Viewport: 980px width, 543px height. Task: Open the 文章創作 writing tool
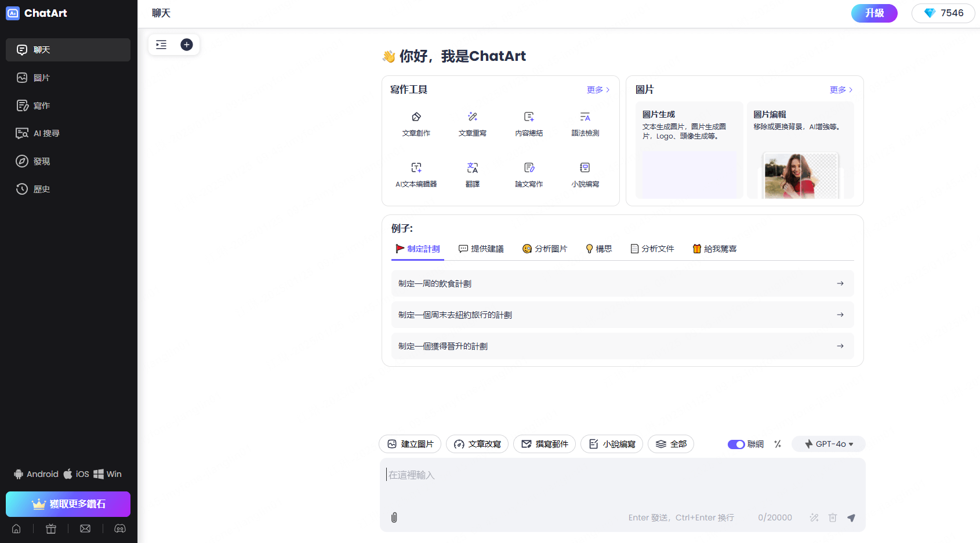(x=416, y=124)
